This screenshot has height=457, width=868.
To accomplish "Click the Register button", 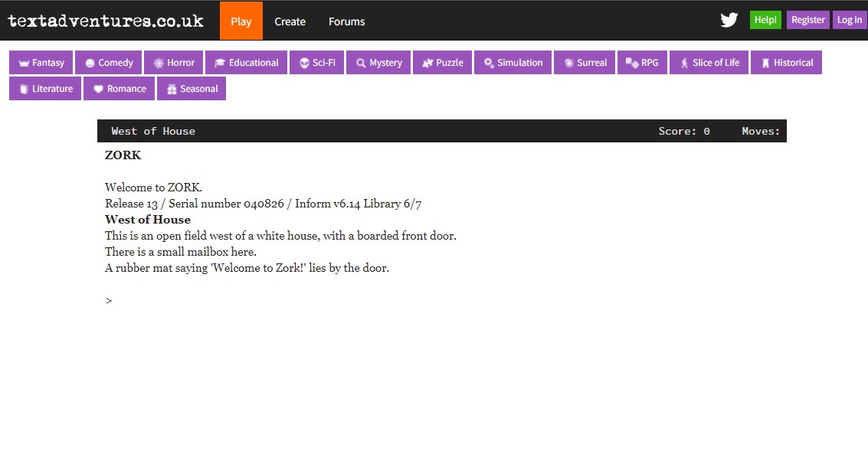I will coord(807,20).
